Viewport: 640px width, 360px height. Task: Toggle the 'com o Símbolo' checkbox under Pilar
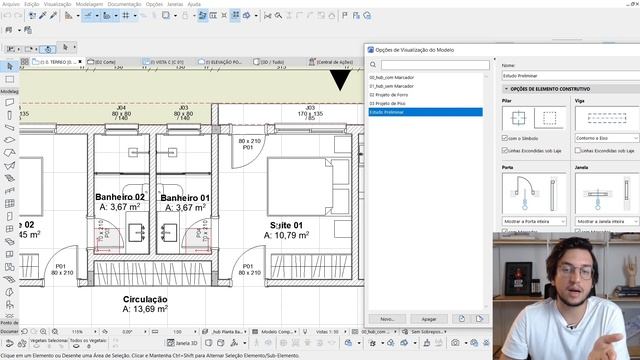coord(505,138)
